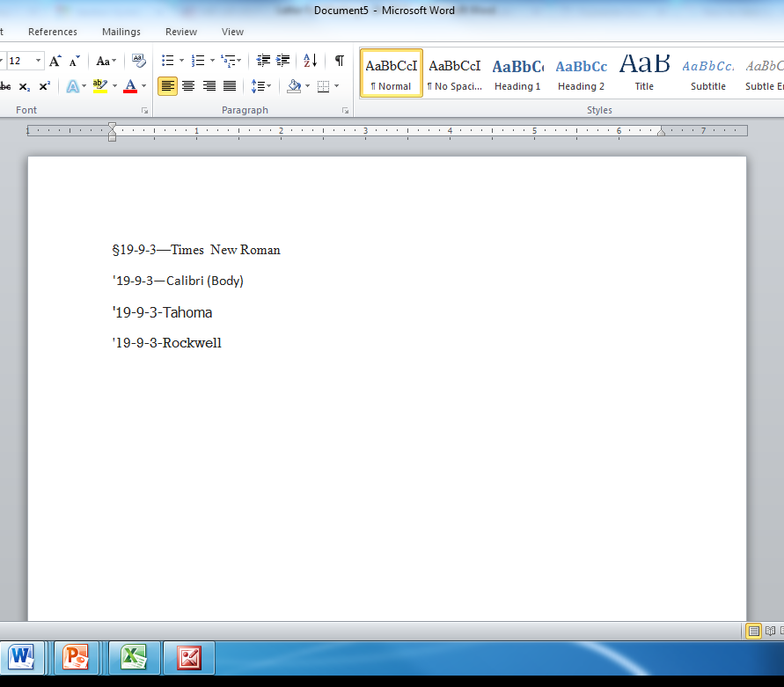The height and width of the screenshot is (687, 784).
Task: Open the font size dropdown
Action: [x=39, y=61]
